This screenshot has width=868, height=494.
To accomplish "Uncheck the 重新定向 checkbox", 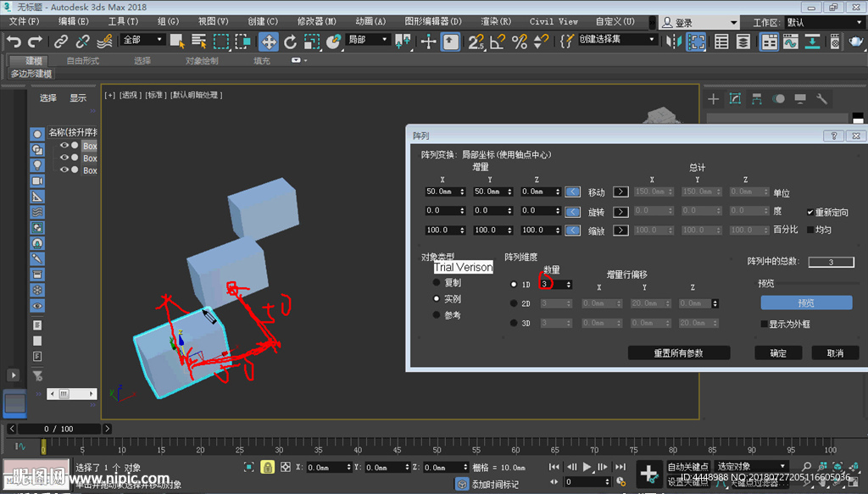I will [x=810, y=213].
